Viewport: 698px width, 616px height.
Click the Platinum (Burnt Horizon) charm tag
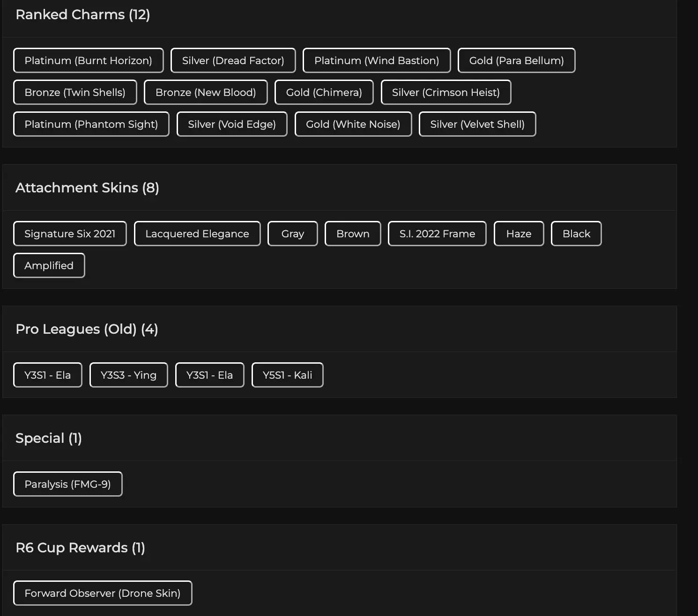pos(88,60)
